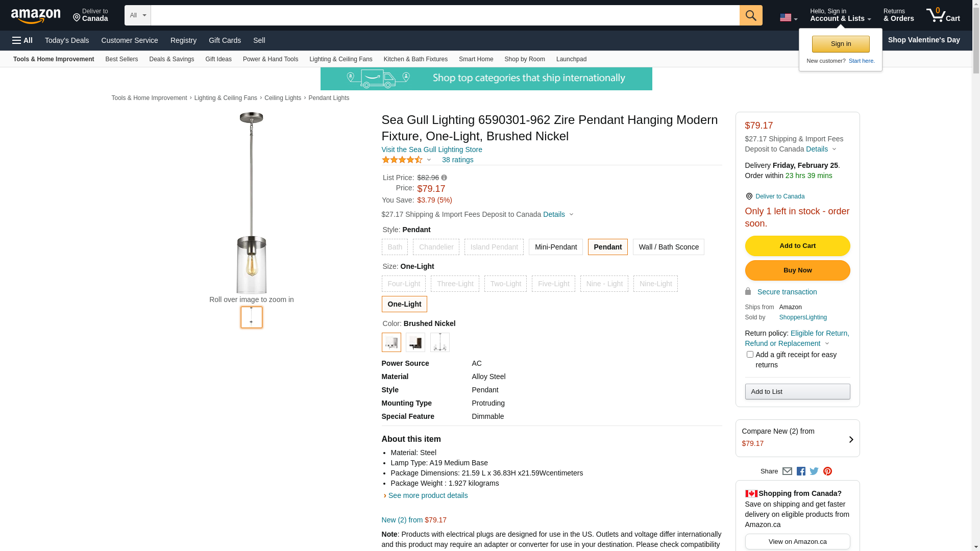Open the search category All dropdown

(x=137, y=15)
